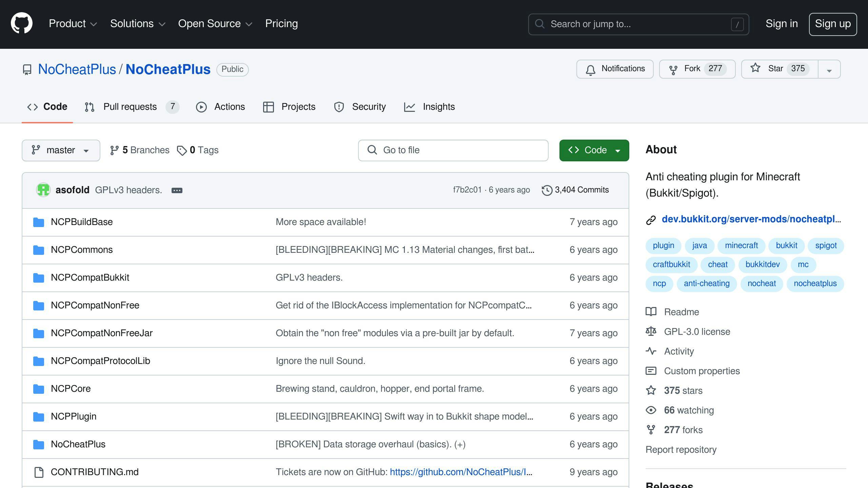The height and width of the screenshot is (488, 868).
Task: Open the master branch selector
Action: point(61,150)
